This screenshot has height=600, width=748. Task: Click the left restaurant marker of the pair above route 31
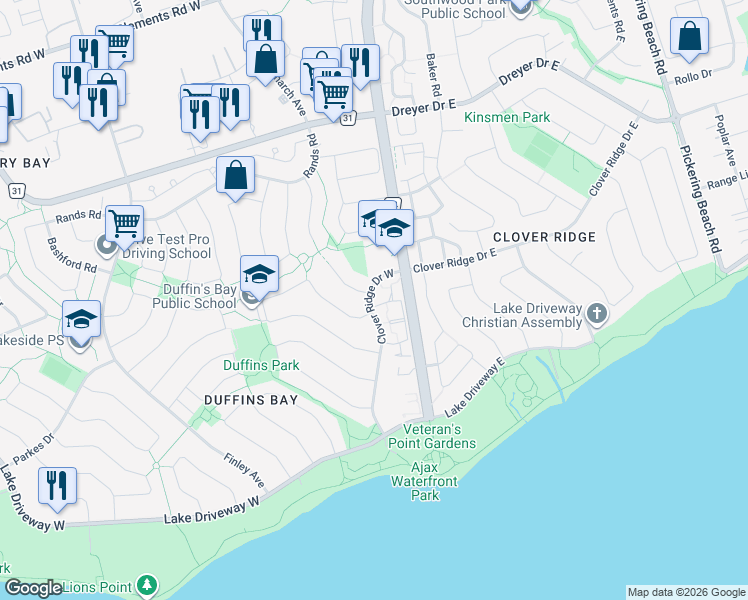[x=200, y=117]
